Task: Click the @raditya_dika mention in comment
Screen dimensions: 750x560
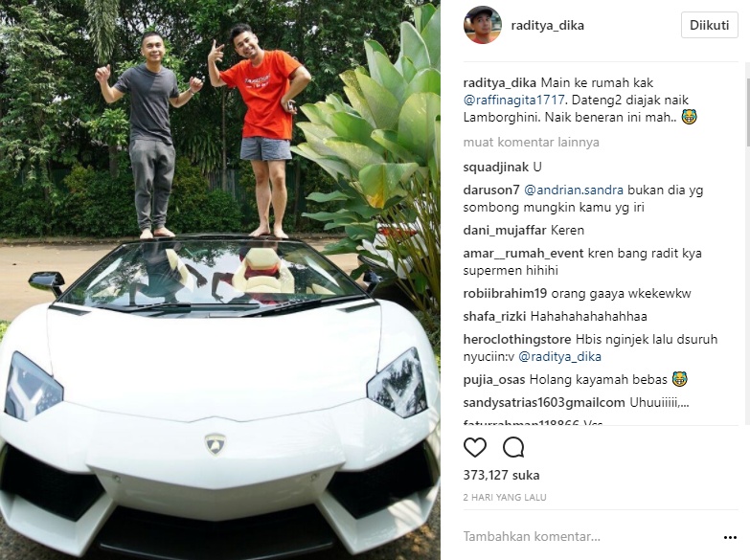Action: pos(560,356)
